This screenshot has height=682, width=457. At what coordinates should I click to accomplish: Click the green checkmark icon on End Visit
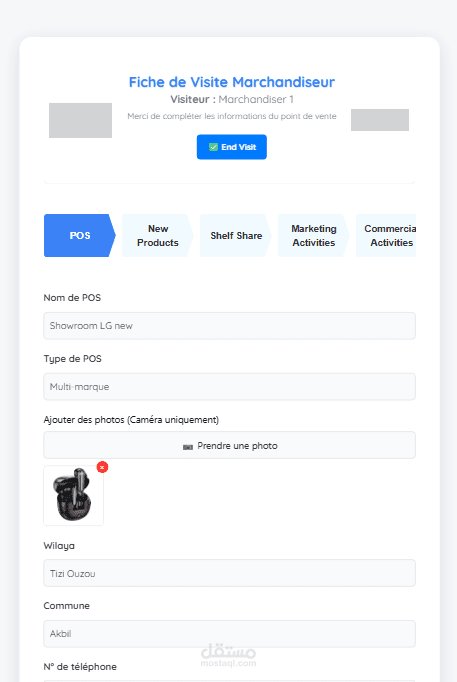pos(213,147)
